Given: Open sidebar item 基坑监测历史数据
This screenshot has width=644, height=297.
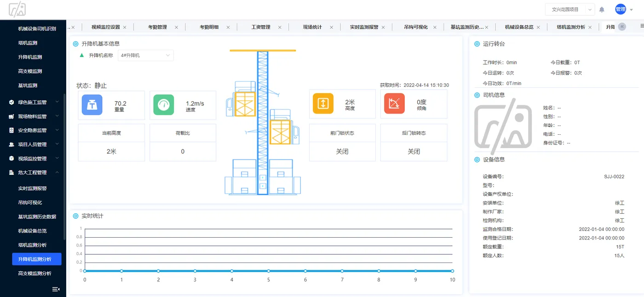Looking at the screenshot, I should click(37, 217).
